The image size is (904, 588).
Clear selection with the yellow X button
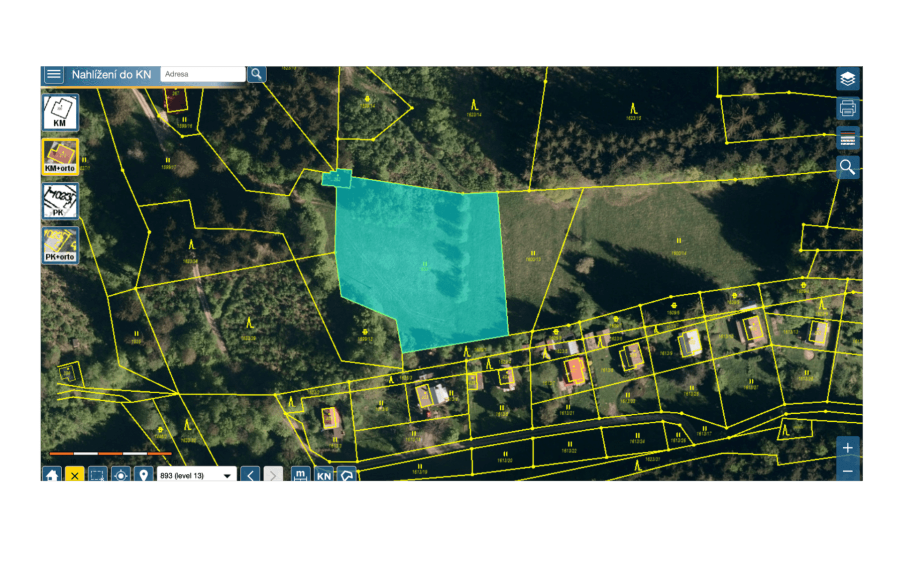point(74,475)
